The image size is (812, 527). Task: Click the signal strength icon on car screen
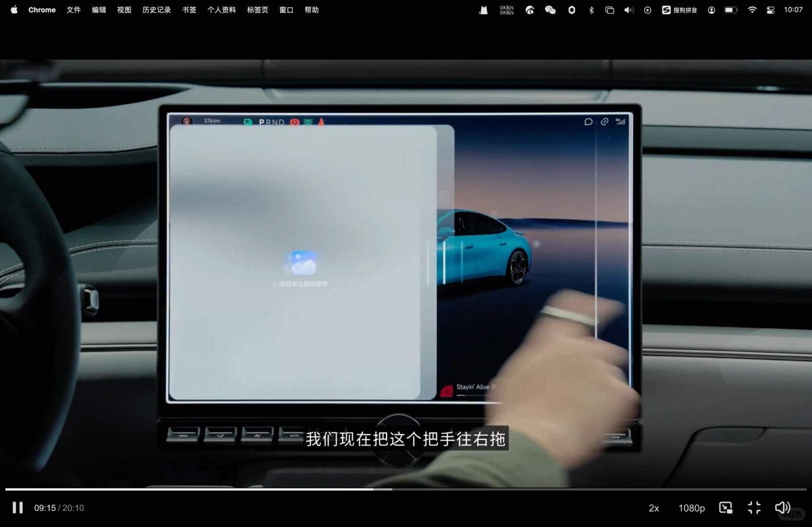point(620,122)
